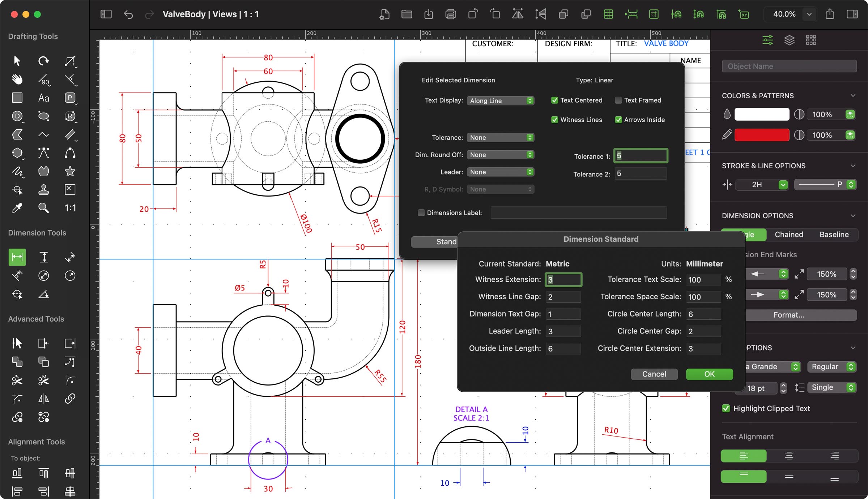Enable the Dimensions Label checkbox
Screen dimensions: 868x499
(421, 213)
